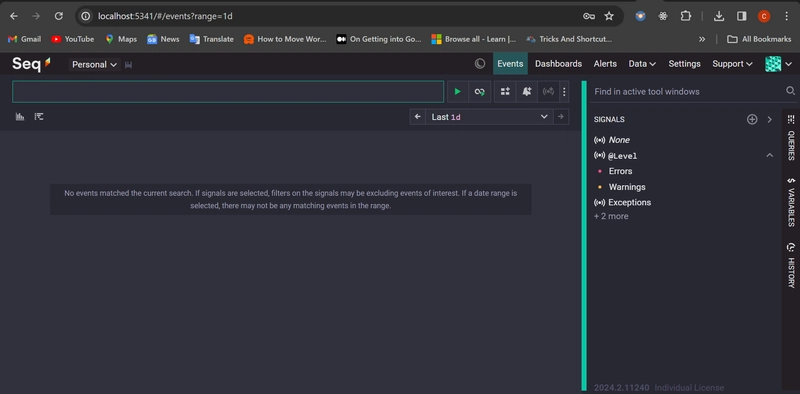
Task: Open the YouTube bookmark
Action: pyautogui.click(x=72, y=39)
